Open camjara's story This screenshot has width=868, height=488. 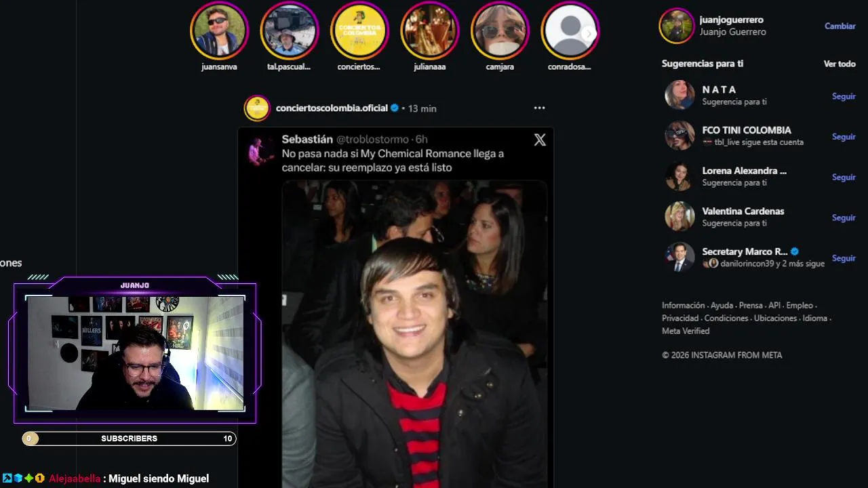click(500, 31)
